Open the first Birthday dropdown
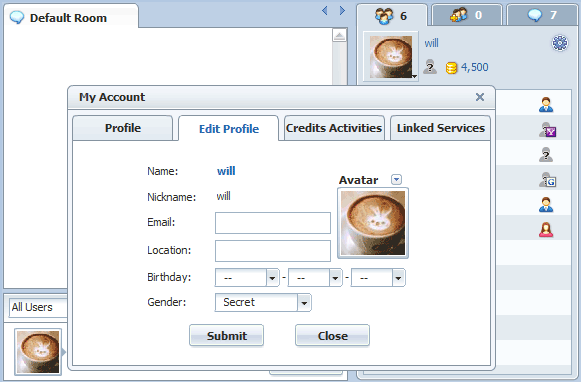Image resolution: width=581 pixels, height=382 pixels. pos(247,278)
